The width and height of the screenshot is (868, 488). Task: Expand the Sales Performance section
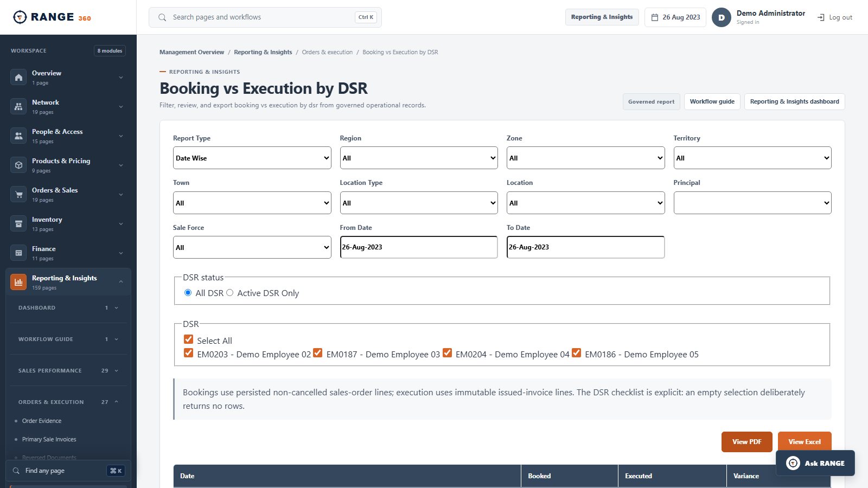(x=68, y=370)
